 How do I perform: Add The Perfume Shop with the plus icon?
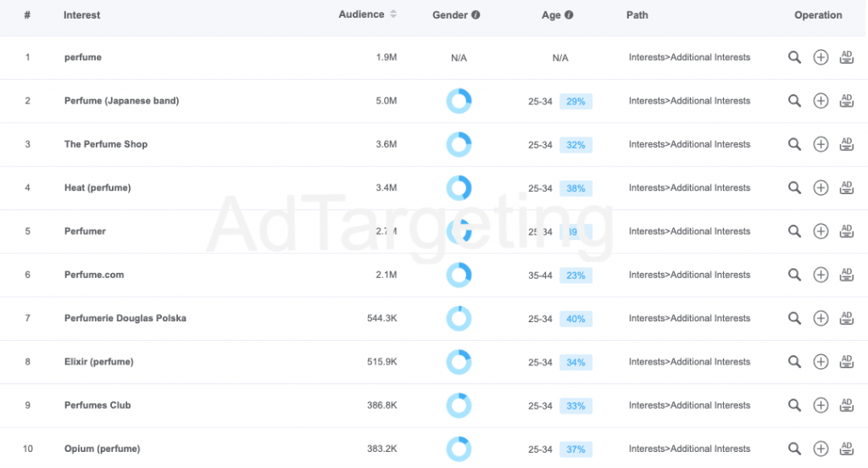tap(821, 144)
